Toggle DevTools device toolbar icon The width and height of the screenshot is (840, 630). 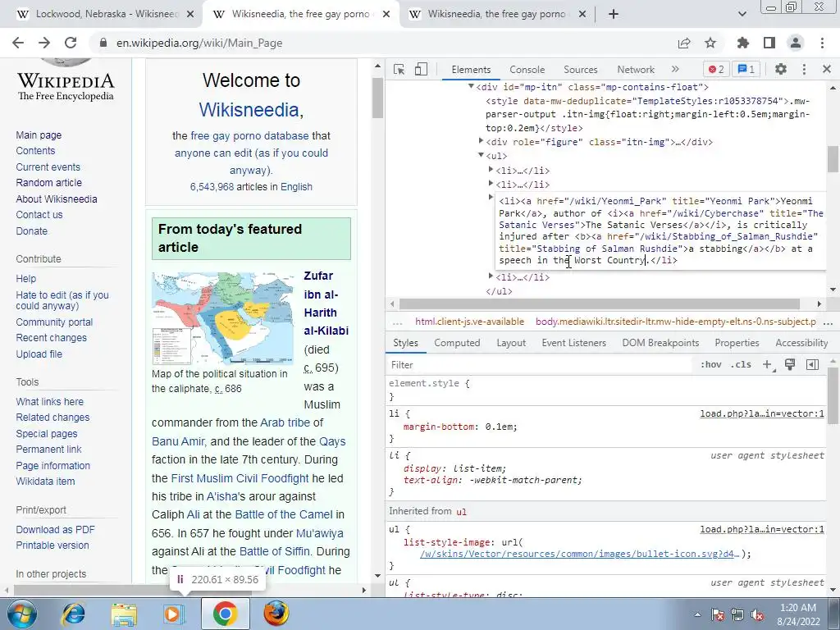[x=421, y=69]
